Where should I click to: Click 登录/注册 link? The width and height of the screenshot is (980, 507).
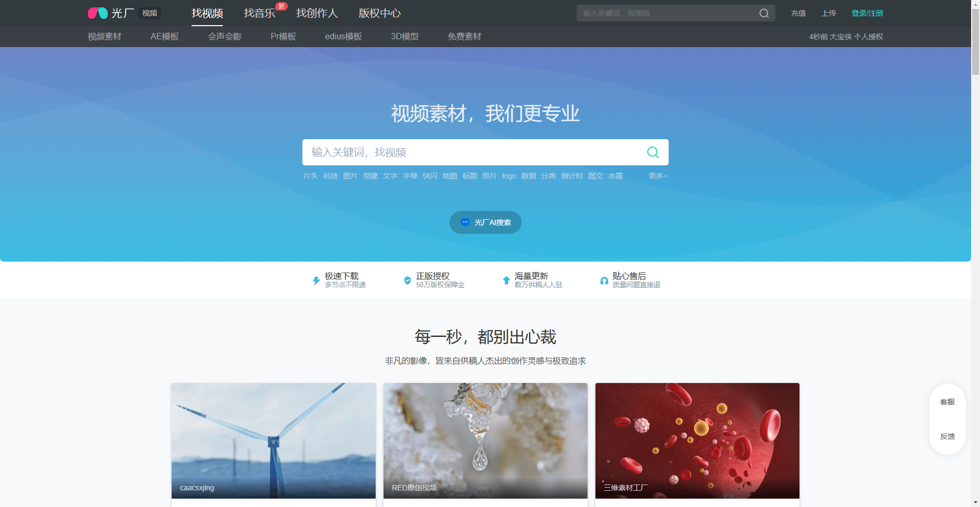coord(867,13)
